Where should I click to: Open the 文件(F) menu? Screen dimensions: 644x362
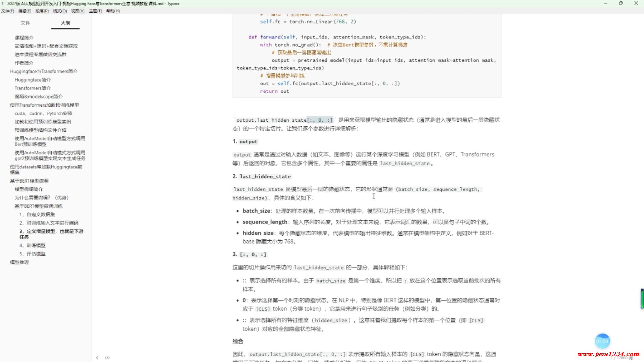[x=7, y=11]
